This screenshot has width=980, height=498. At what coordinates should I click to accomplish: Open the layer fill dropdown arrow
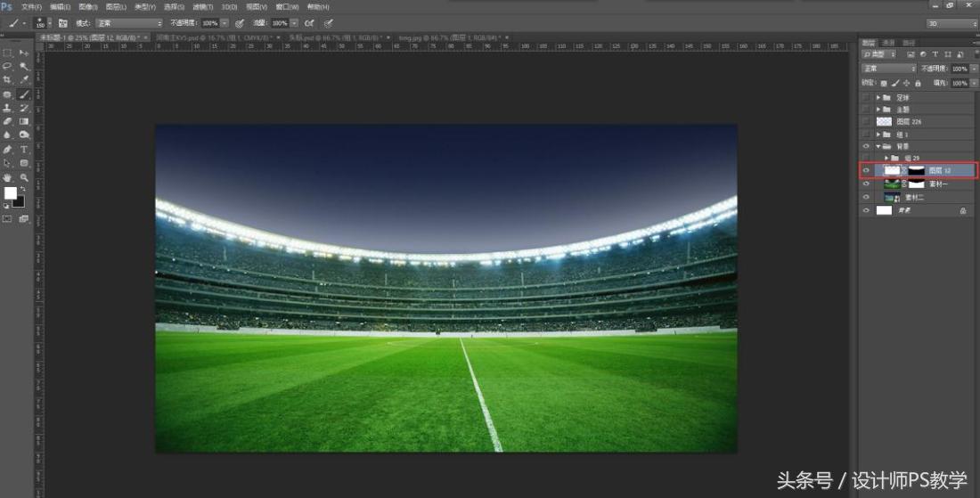[974, 83]
